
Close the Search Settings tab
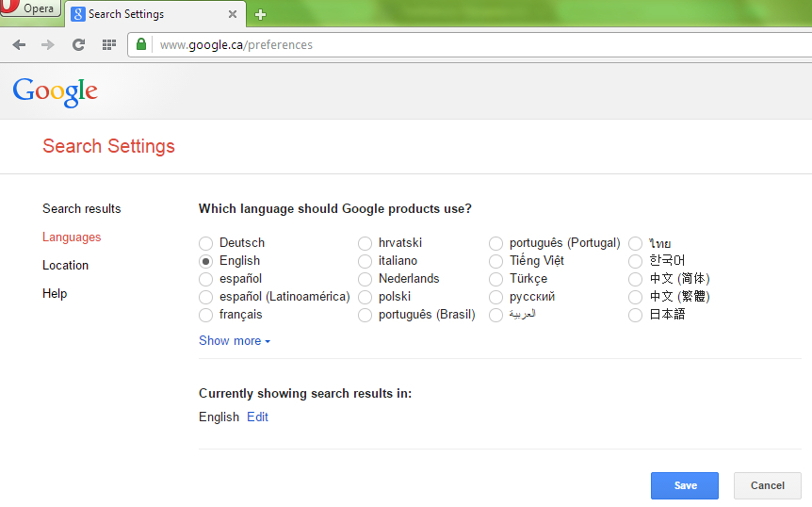[x=233, y=14]
